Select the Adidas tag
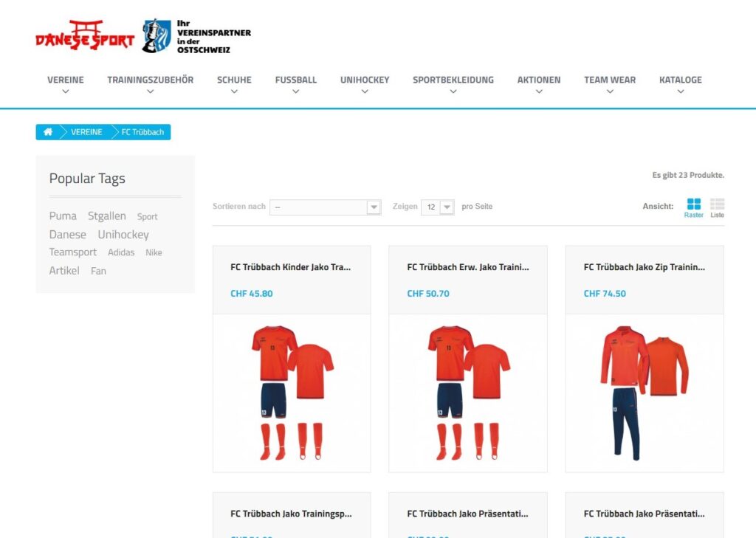 [121, 252]
